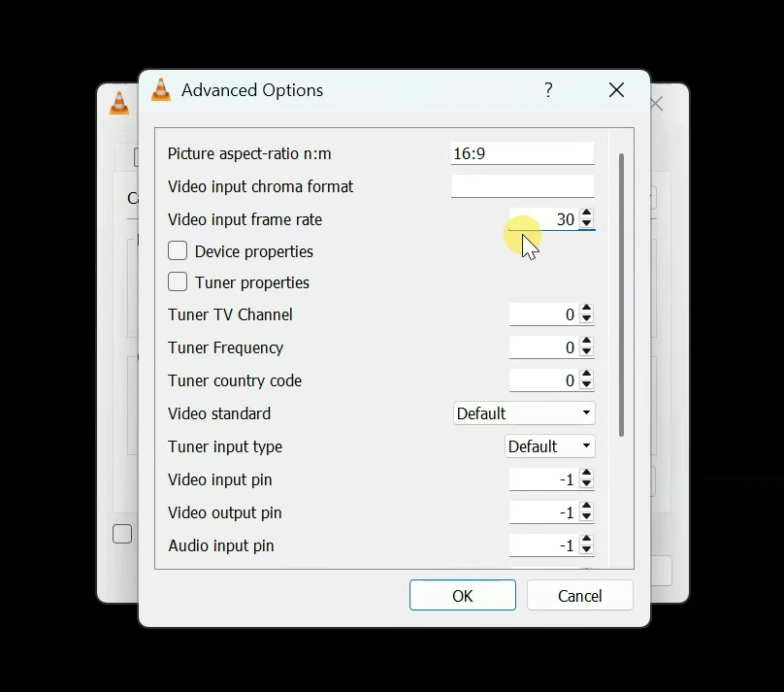
Task: Click the empty Video input chroma format field
Action: coord(522,186)
